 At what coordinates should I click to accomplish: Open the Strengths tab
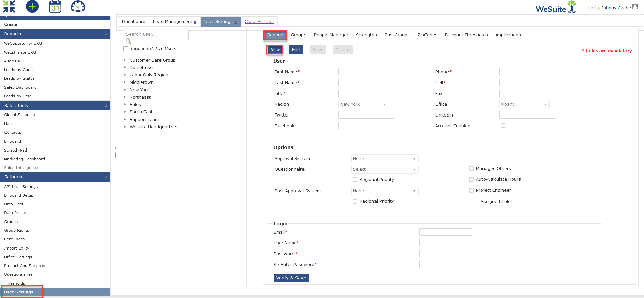(366, 35)
